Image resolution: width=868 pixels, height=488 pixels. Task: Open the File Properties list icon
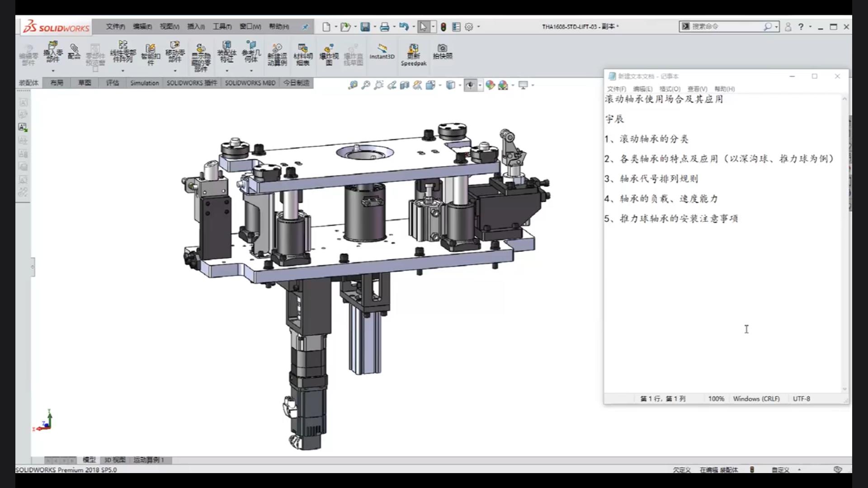(456, 27)
